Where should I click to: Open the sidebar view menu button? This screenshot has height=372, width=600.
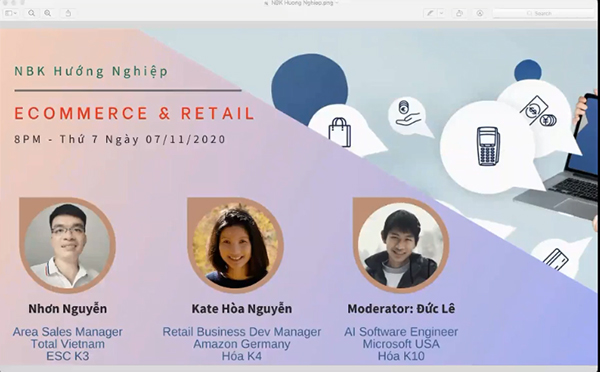(11, 13)
